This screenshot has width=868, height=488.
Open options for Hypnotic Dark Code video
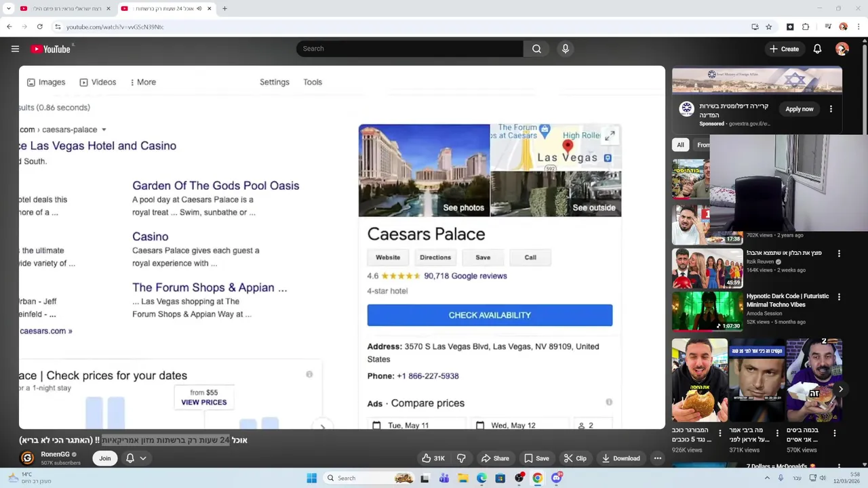839,297
